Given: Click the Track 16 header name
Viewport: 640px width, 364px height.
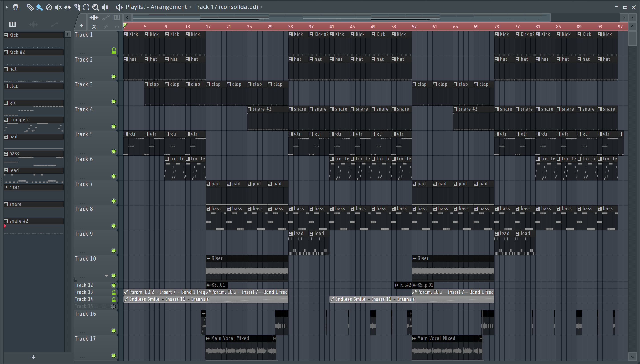Looking at the screenshot, I should point(85,314).
